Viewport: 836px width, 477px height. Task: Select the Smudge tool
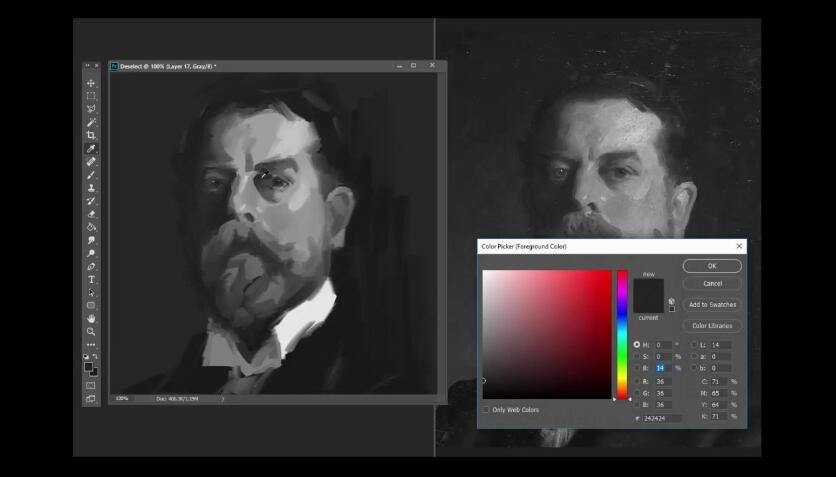tap(91, 240)
